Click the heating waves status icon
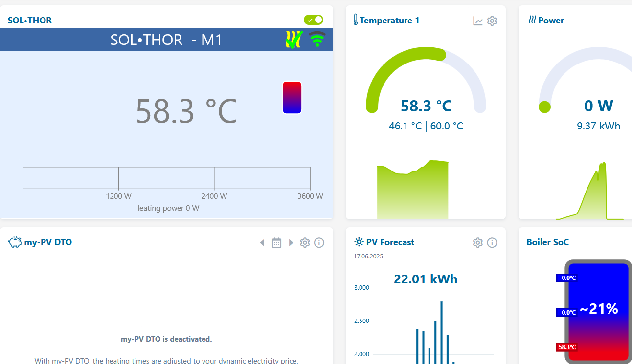 [x=293, y=40]
